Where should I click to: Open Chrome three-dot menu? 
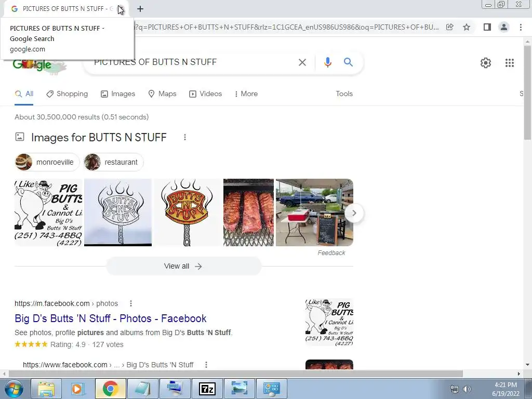tap(521, 27)
